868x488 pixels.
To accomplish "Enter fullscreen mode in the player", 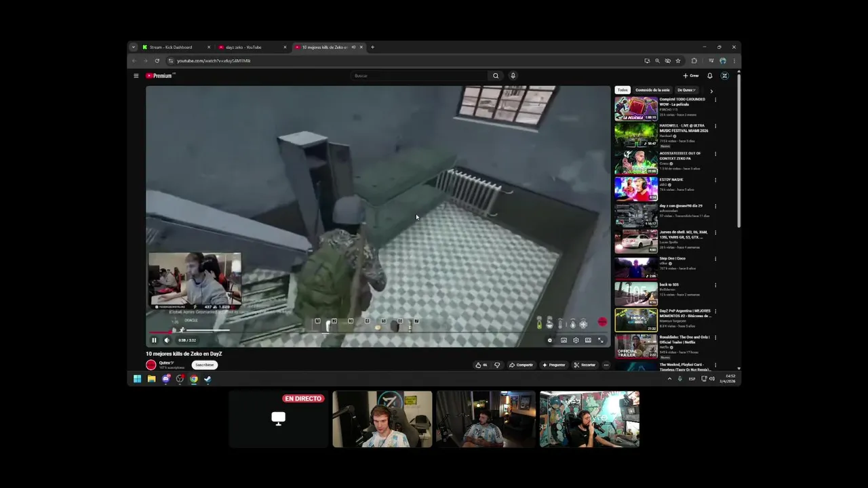I will [x=600, y=340].
